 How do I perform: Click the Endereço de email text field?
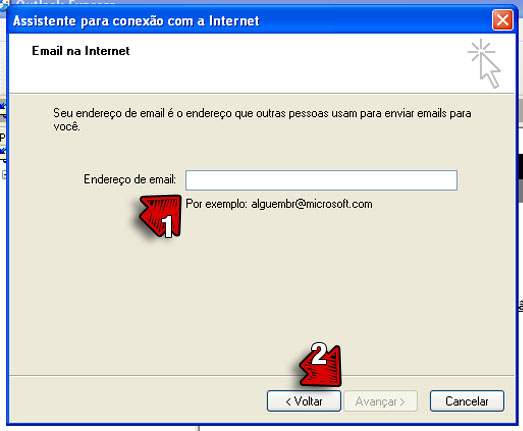321,180
